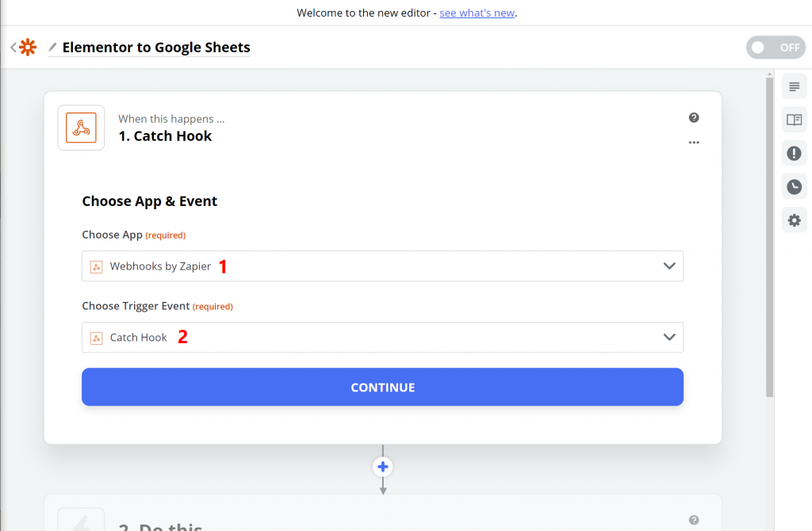Viewport: 812px width, 531px height.
Task: Open the text lines icon in the right sidebar
Action: point(794,86)
